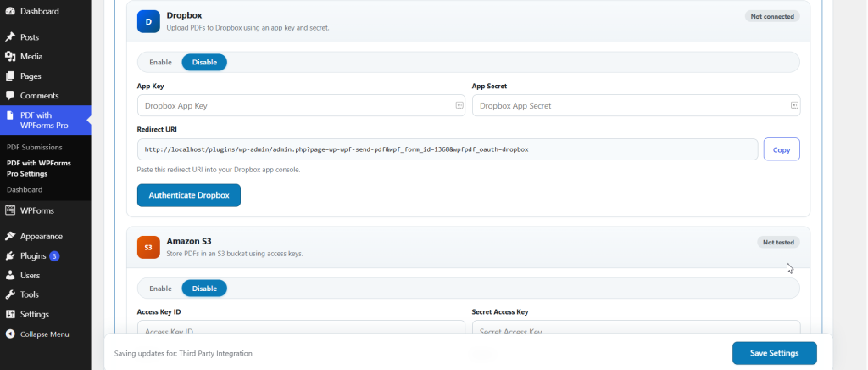The height and width of the screenshot is (370, 868).
Task: Click the orange Amazon S3 logo icon
Action: point(148,247)
